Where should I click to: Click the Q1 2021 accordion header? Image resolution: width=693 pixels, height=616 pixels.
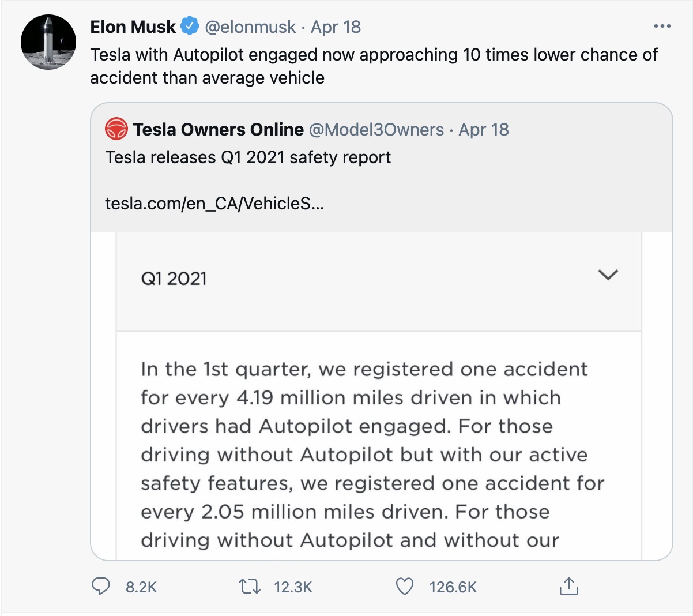click(x=174, y=279)
